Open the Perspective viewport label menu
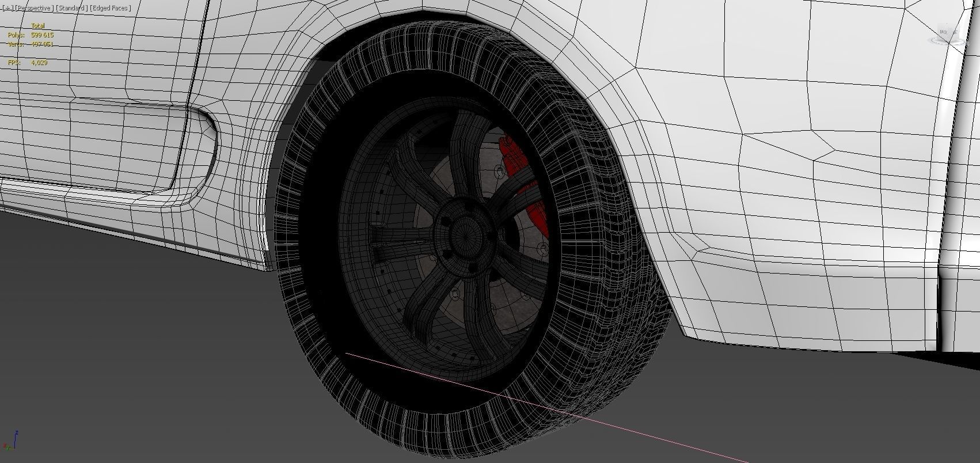 coord(34,8)
